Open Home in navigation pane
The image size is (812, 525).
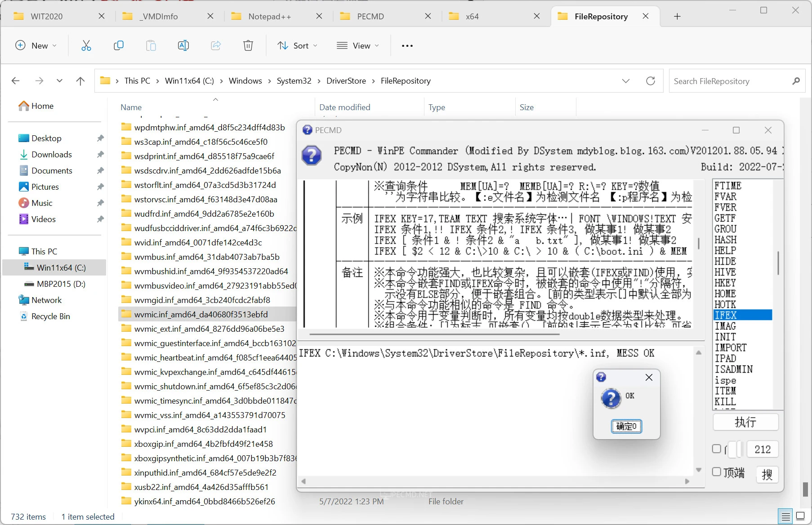click(x=36, y=106)
